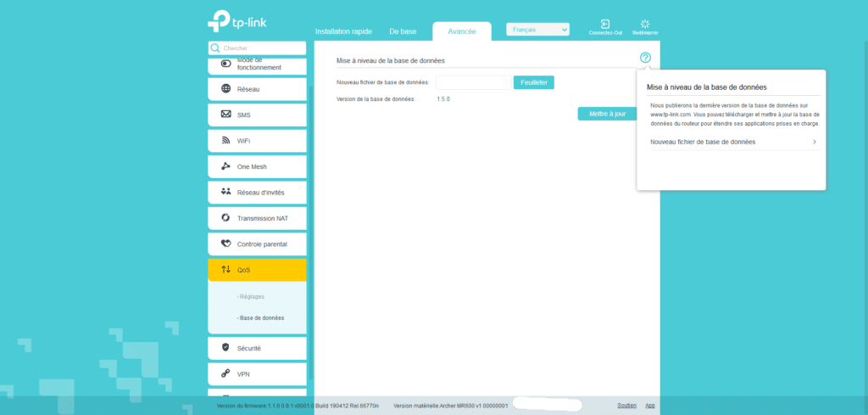The image size is (868, 415).
Task: Click the WiFi signal icon
Action: pyautogui.click(x=225, y=141)
